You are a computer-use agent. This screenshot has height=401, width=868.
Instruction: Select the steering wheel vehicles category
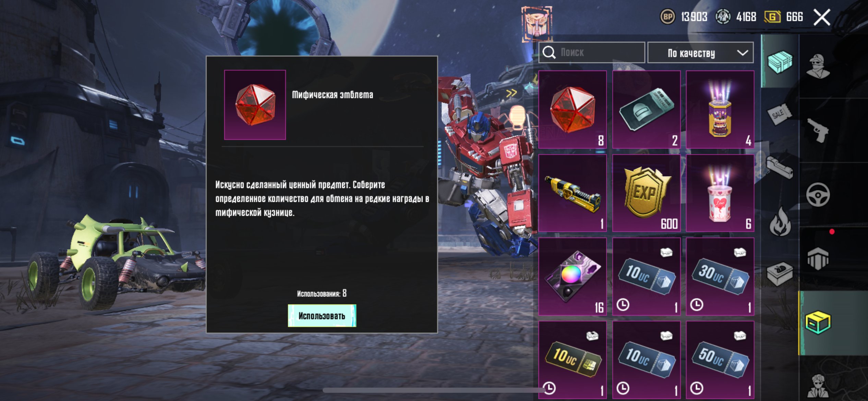[818, 195]
